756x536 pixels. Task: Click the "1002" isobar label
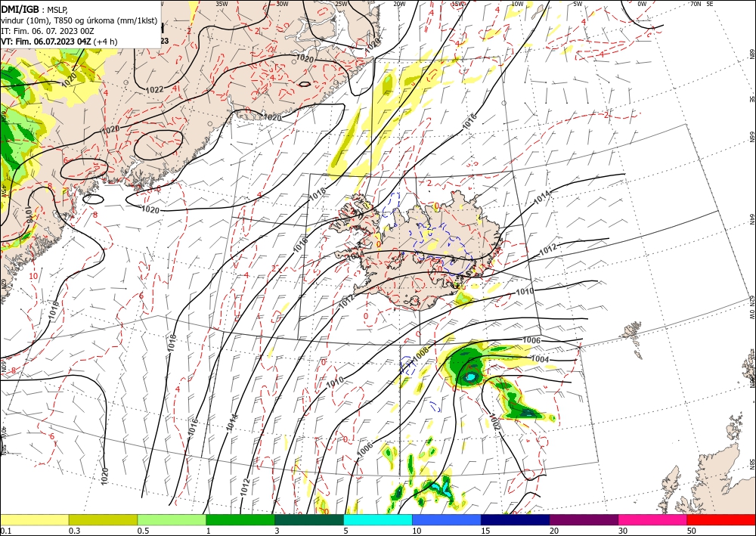tap(495, 423)
